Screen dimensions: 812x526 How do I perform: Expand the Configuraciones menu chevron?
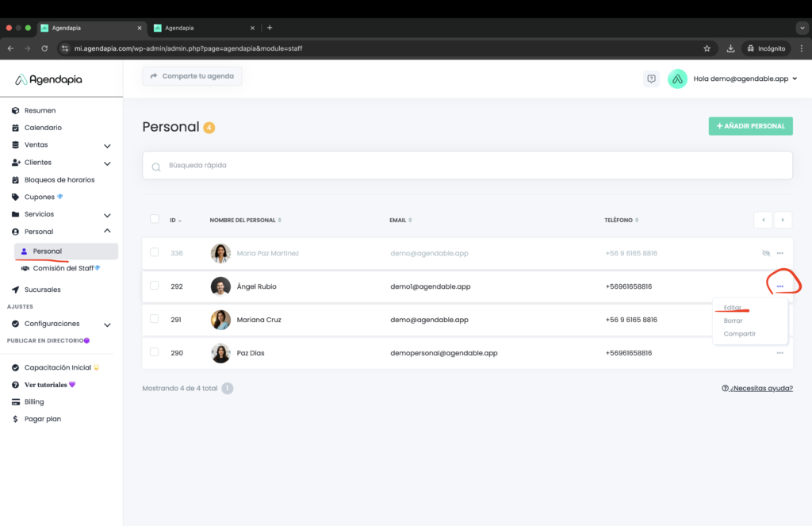pyautogui.click(x=107, y=324)
